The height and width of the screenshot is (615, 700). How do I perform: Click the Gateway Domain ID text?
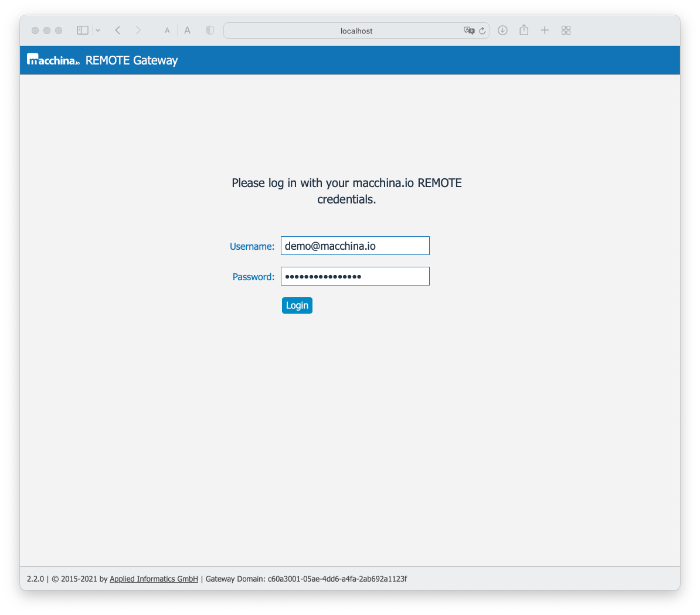click(337, 579)
